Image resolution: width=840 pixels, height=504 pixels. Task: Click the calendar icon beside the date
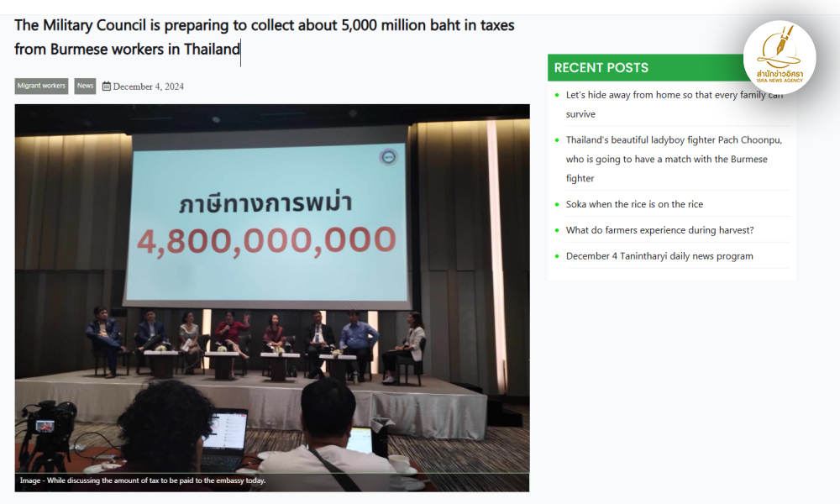[x=107, y=87]
